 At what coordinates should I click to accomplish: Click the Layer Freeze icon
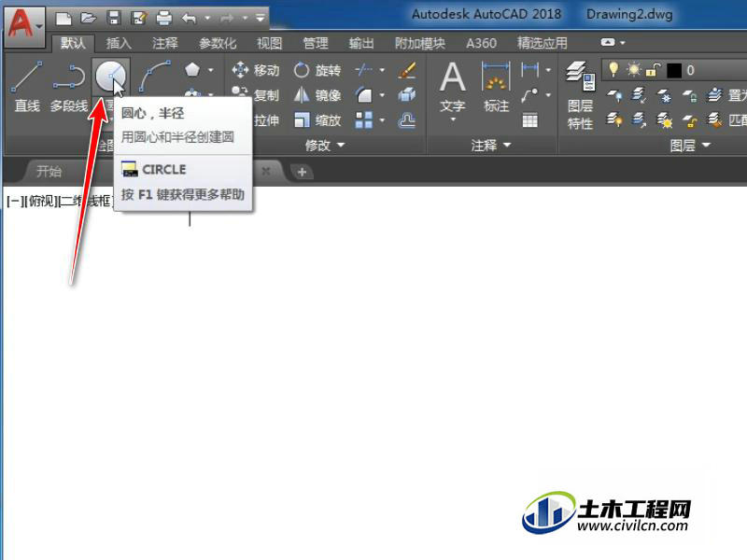[664, 95]
